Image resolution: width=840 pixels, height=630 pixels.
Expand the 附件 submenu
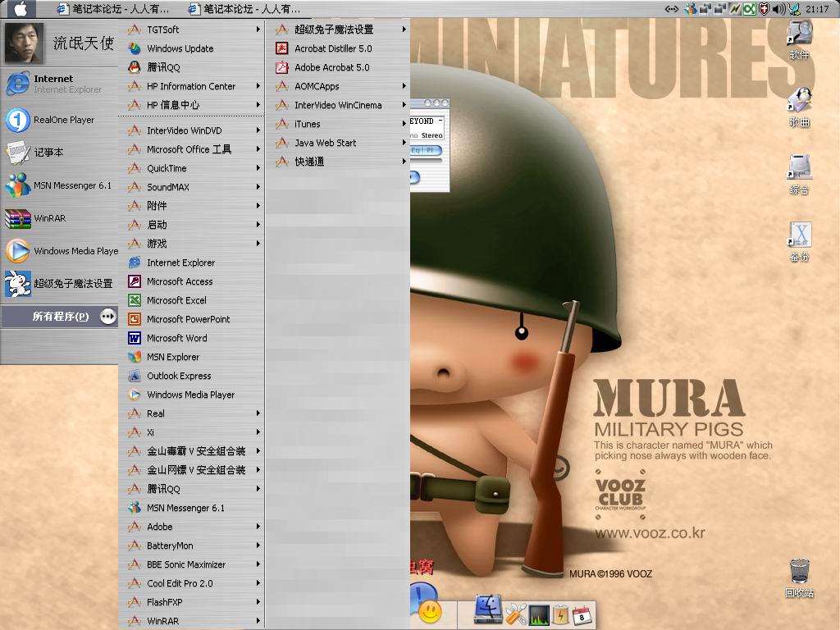[191, 206]
